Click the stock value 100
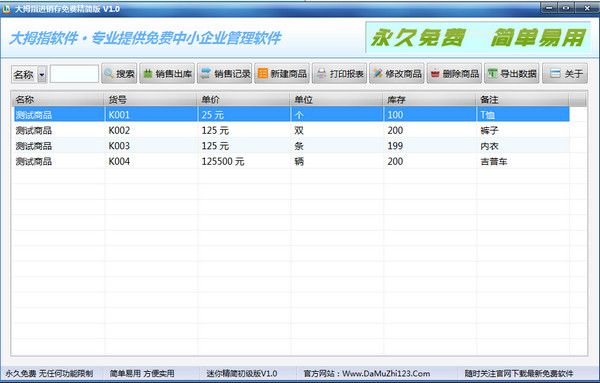This screenshot has width=600, height=383. (395, 115)
